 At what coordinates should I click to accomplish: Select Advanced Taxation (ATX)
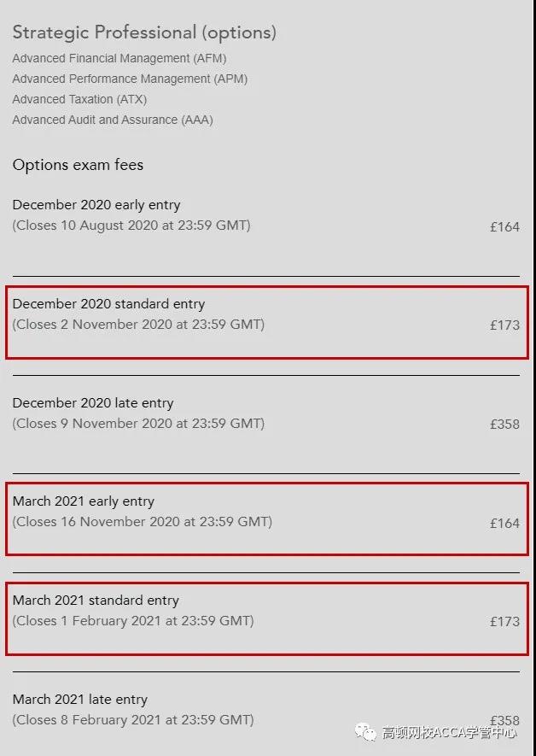coord(79,99)
